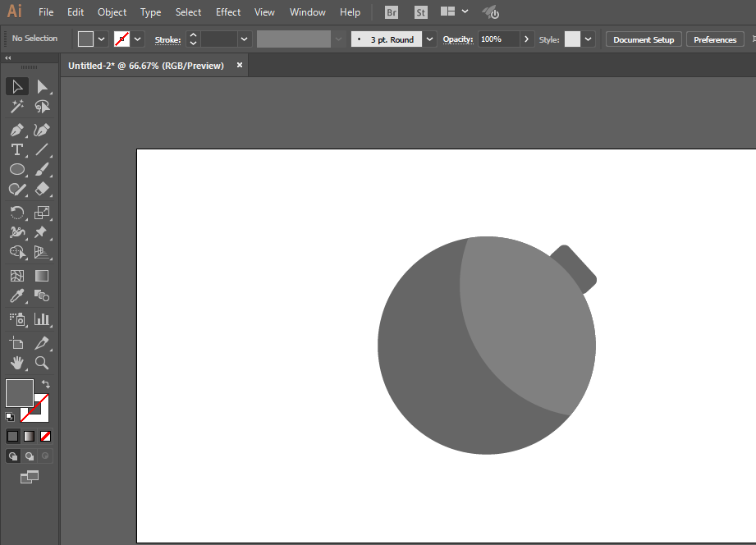This screenshot has width=756, height=545.
Task: Swap fill and stroke colors
Action: coord(45,384)
